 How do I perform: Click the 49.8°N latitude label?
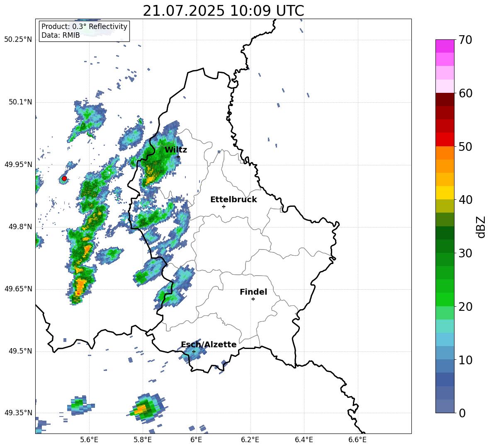click(20, 227)
